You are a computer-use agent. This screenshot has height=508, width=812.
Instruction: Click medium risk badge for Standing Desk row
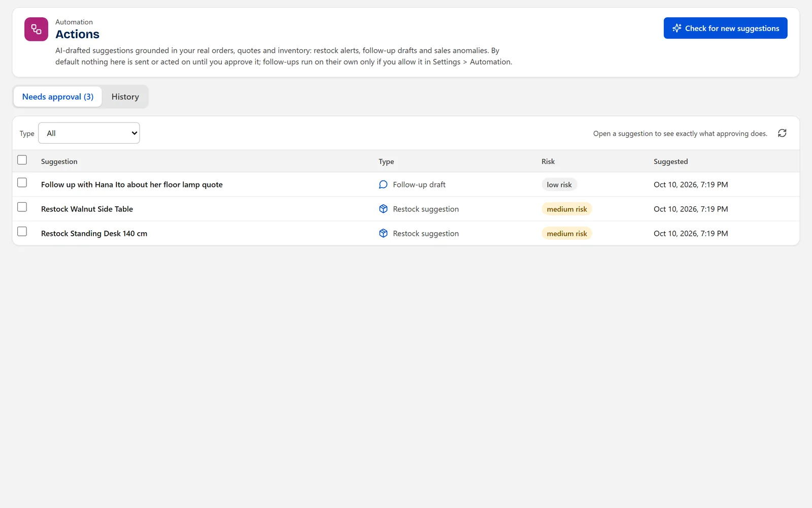(567, 233)
